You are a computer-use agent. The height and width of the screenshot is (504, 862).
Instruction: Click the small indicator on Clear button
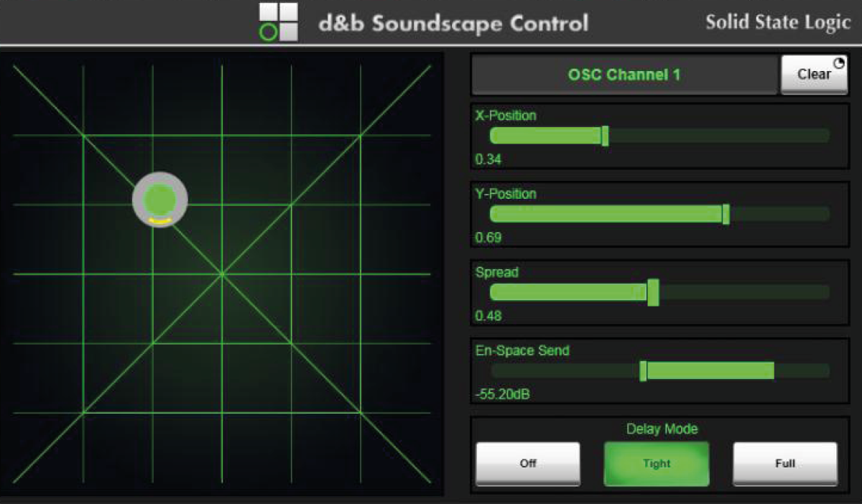838,64
